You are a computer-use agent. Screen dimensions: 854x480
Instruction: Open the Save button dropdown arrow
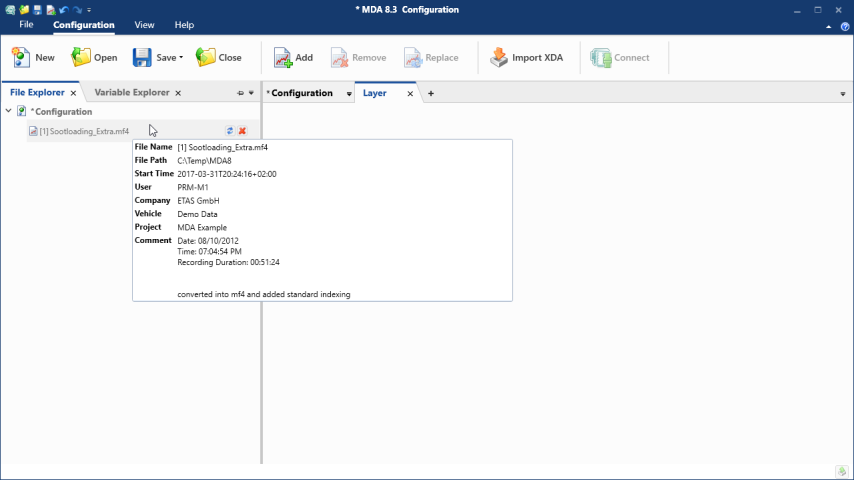tap(181, 58)
